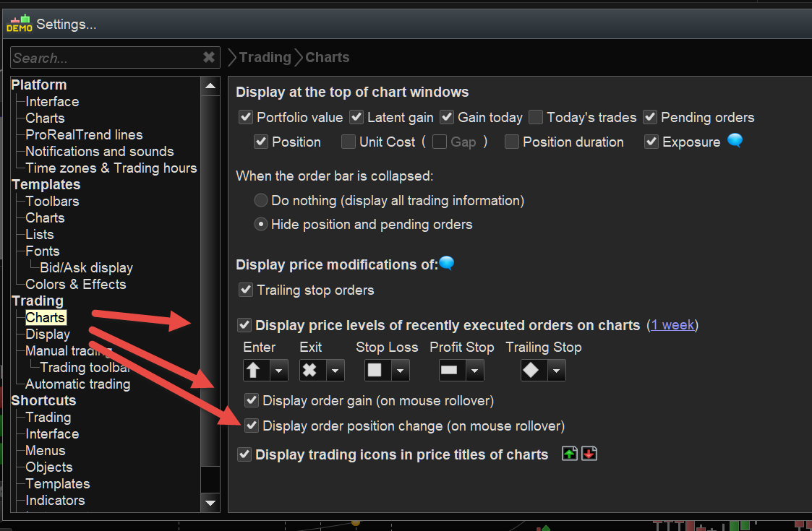Click the green up-arrow trading icon
The width and height of the screenshot is (812, 531).
tap(570, 454)
